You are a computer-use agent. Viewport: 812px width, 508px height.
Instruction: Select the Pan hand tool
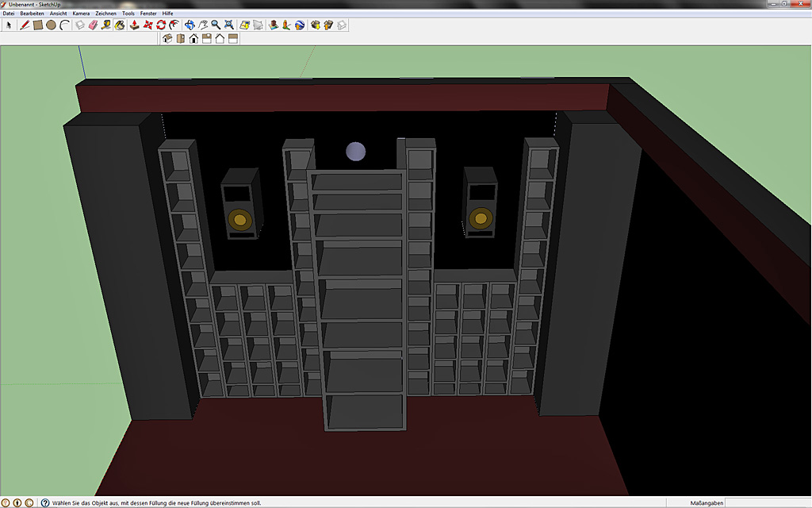click(202, 25)
